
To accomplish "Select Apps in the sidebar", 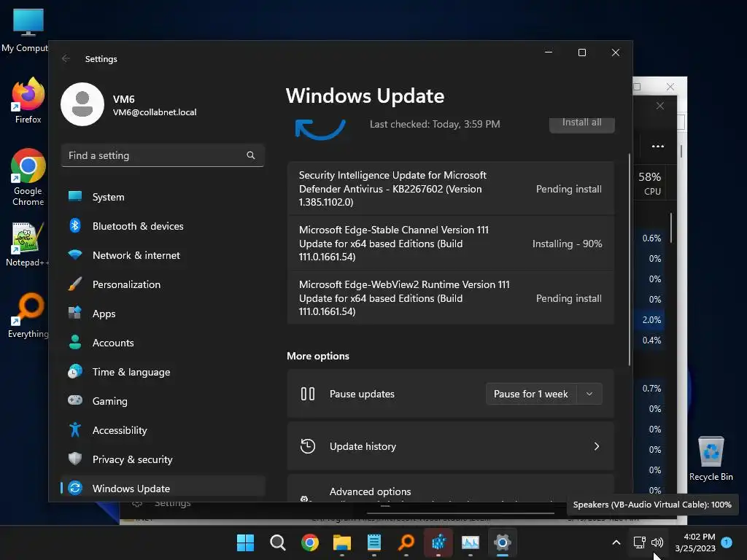I will [x=163, y=314].
